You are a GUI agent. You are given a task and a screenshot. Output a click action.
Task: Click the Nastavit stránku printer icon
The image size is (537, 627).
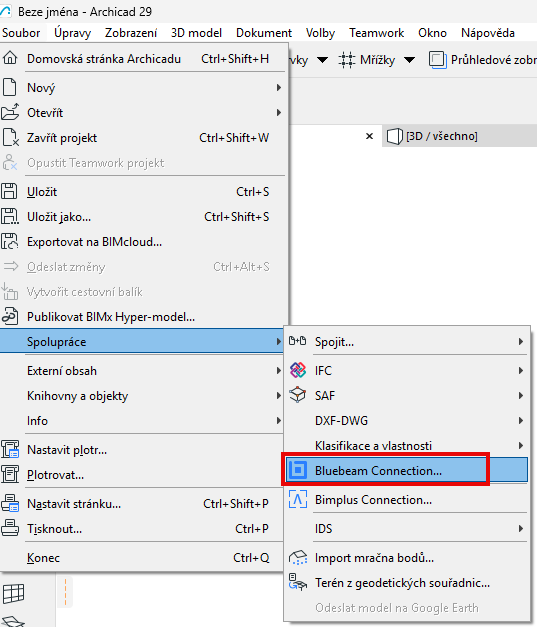click(10, 503)
